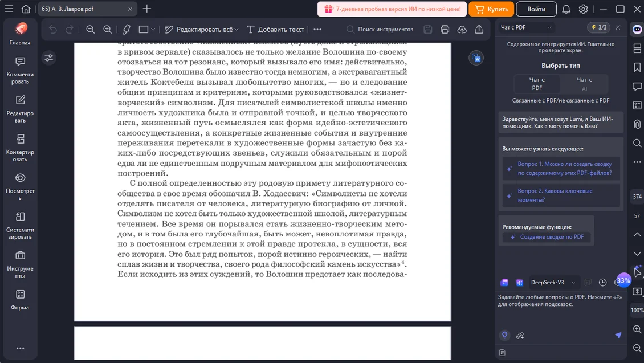Click suggested Вопрос 1 about summary
The height and width of the screenshot is (363, 644).
click(561, 168)
